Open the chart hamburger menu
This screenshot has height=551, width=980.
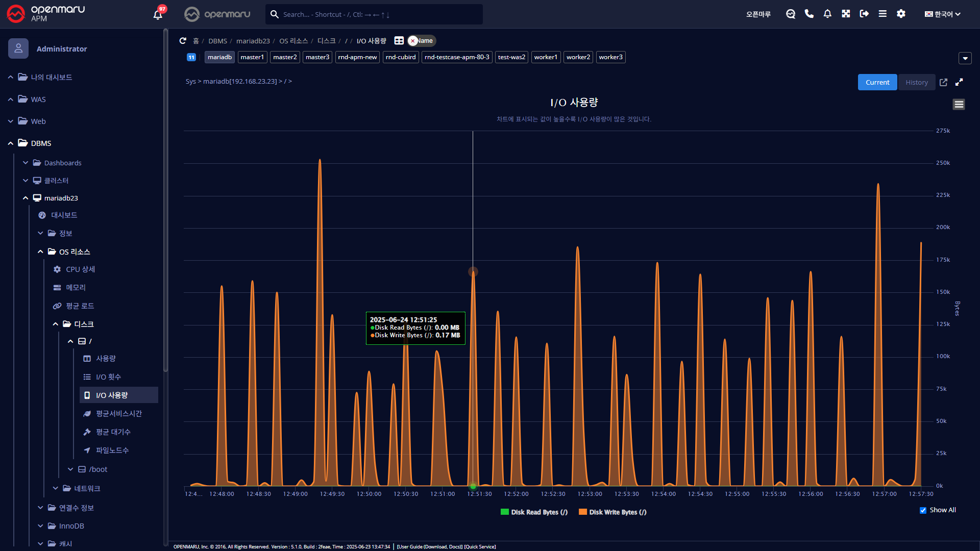pos(959,105)
